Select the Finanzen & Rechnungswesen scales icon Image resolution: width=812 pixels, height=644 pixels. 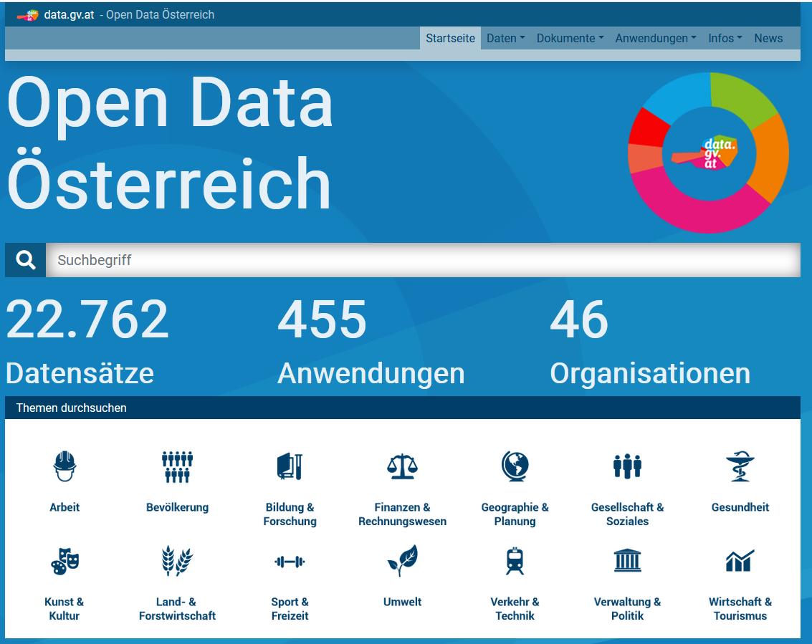402,466
